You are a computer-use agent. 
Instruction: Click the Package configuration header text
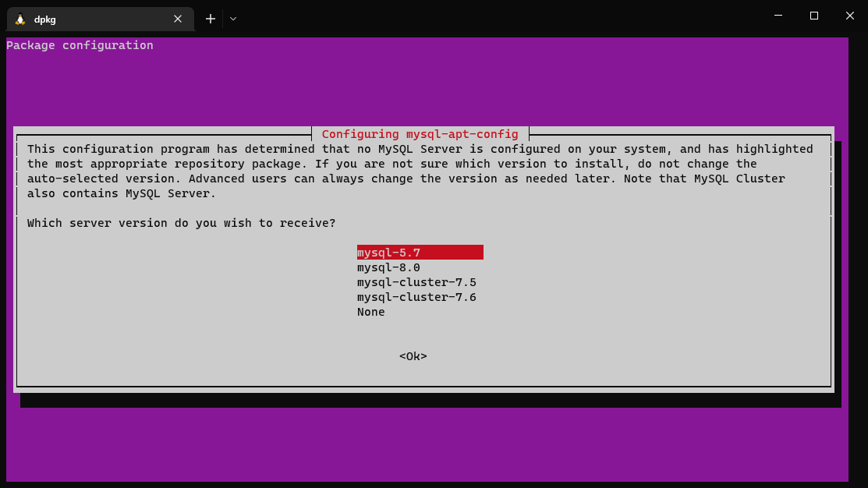[79, 44]
